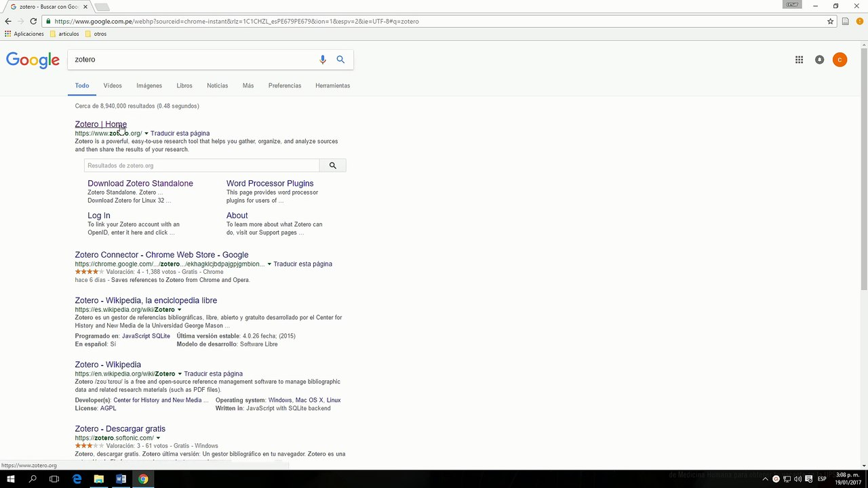Image resolution: width=868 pixels, height=488 pixels.
Task: Open the articulos bookmark folder
Action: point(64,34)
